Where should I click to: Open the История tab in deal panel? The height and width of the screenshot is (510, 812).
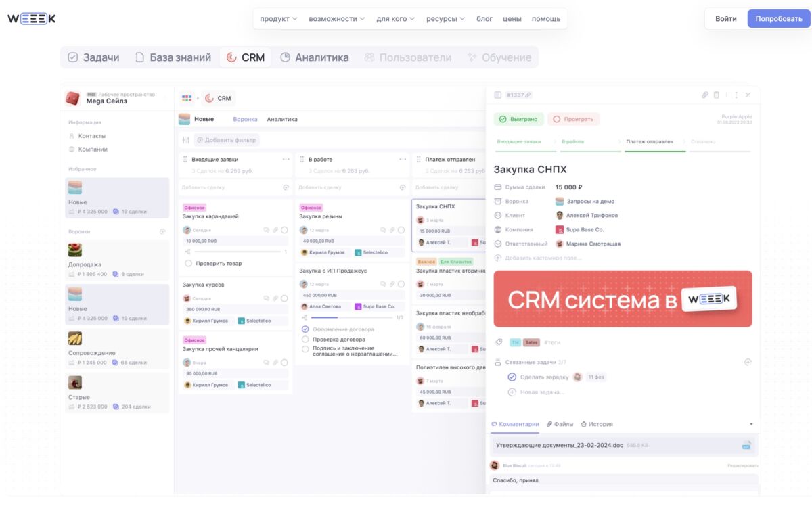coord(597,424)
